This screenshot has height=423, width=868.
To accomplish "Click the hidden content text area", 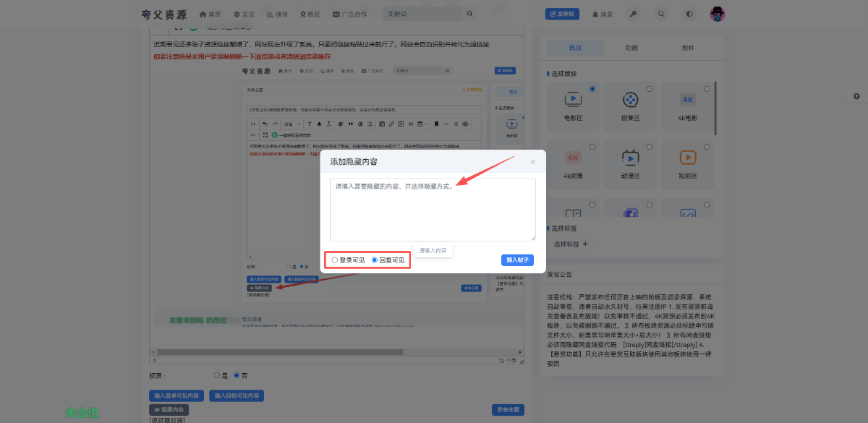I will 433,210.
